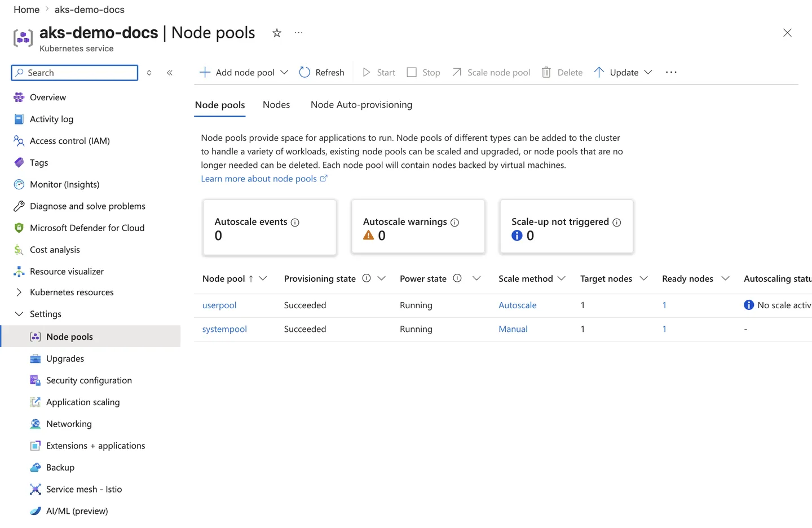Click the Stop toolbar button
The image size is (812, 528).
click(x=423, y=72)
